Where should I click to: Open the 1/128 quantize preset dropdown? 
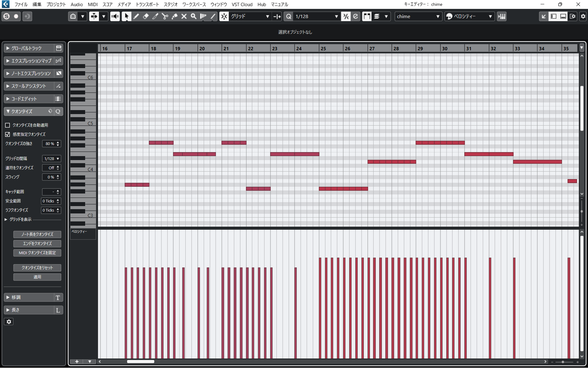pos(317,16)
